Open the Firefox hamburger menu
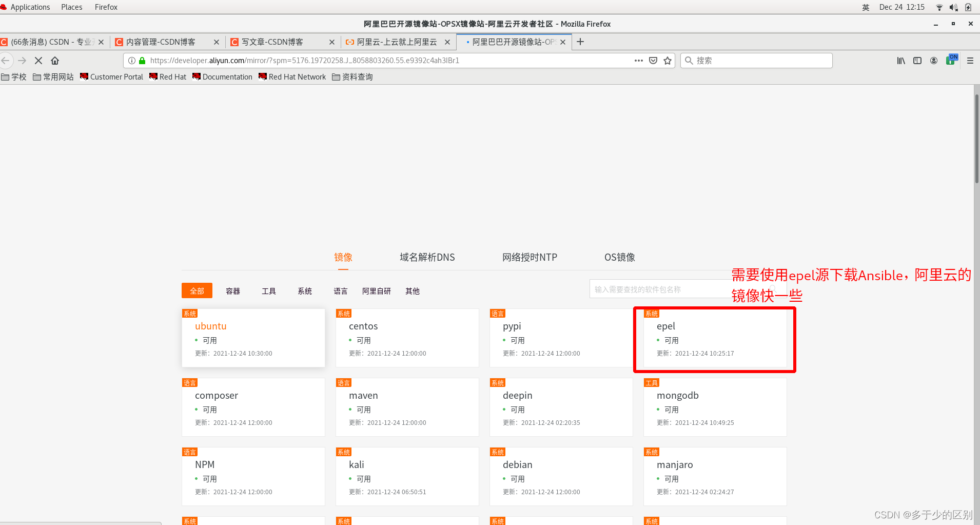The image size is (980, 525). [x=970, y=61]
